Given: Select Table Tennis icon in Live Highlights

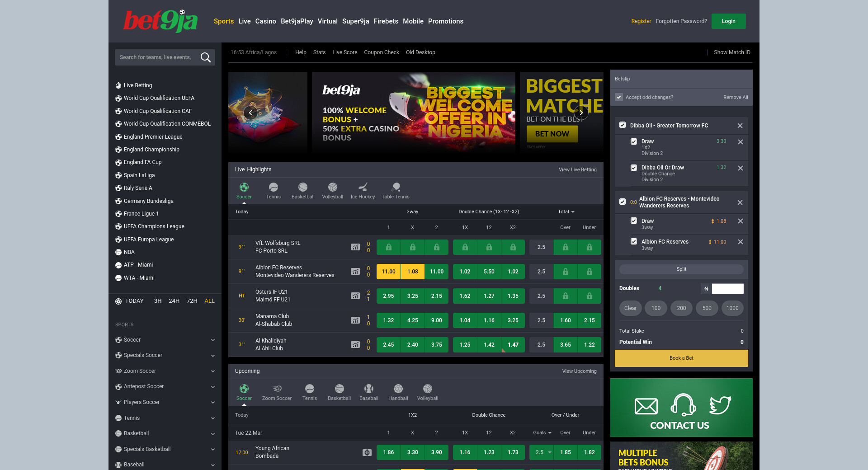Looking at the screenshot, I should coord(396,187).
